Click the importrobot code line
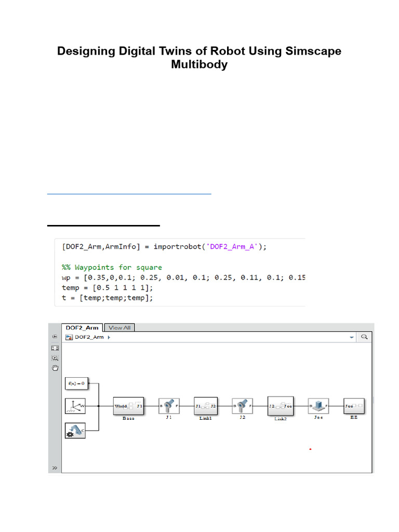The image size is (399, 532). (164, 247)
